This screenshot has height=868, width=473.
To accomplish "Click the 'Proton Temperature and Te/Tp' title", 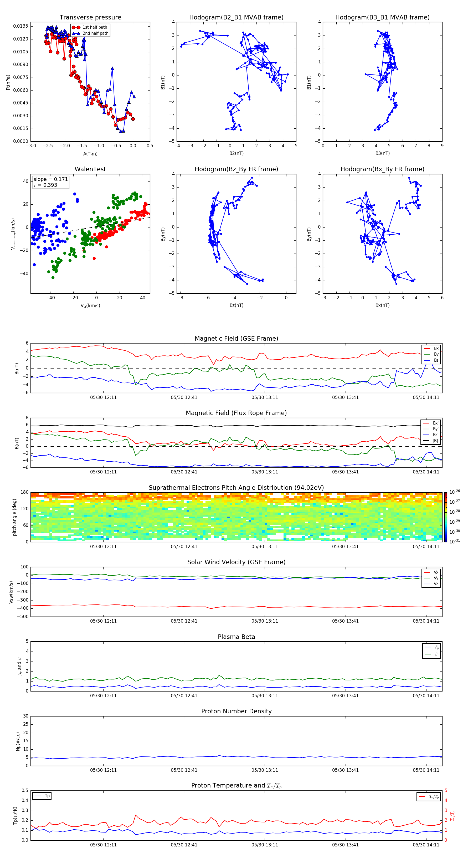I will tap(236, 785).
